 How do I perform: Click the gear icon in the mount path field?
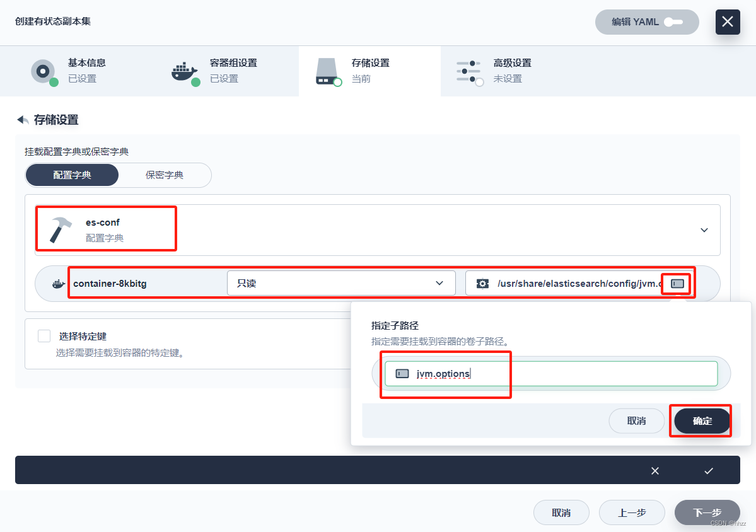[x=482, y=283]
